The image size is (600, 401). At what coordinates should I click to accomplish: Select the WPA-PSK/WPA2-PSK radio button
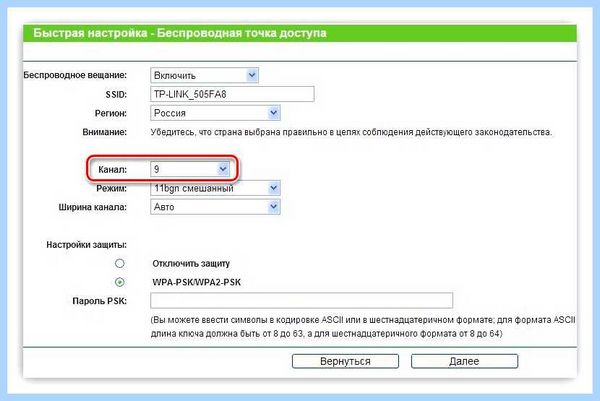coord(120,282)
